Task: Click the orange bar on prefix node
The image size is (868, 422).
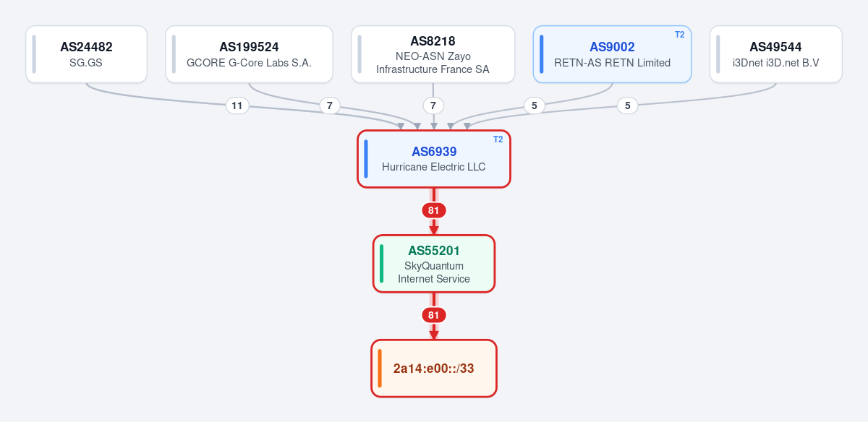Action: pos(380,369)
